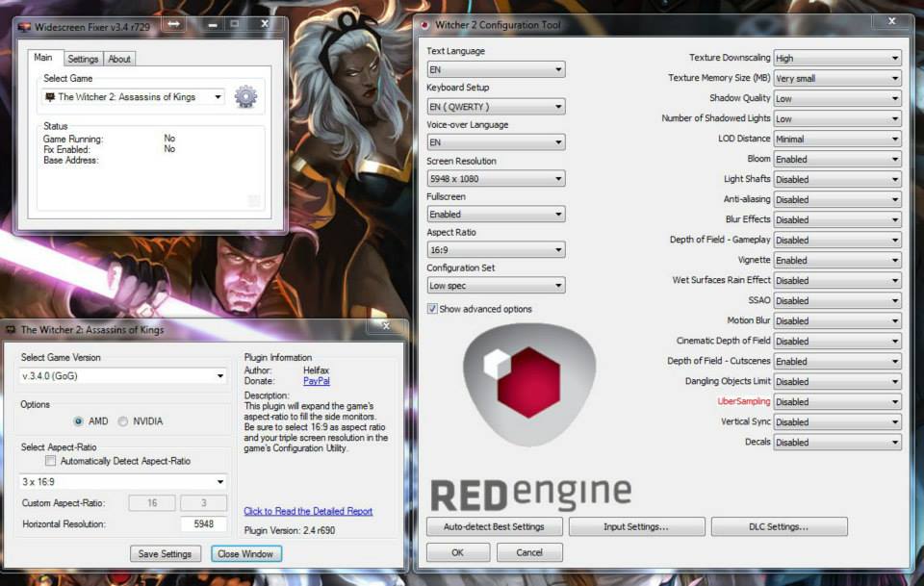
Task: Open the Voice-over Language dropdown
Action: (x=496, y=142)
